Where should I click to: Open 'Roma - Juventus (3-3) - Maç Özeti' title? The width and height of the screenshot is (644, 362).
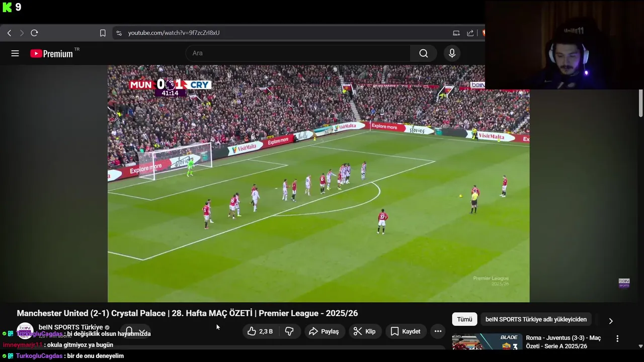(x=563, y=342)
